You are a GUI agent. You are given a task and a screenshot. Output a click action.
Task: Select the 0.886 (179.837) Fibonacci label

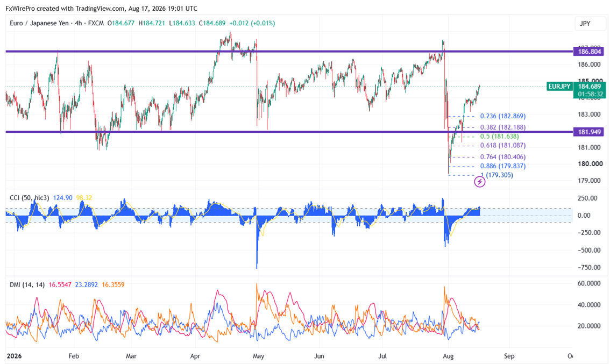pyautogui.click(x=502, y=166)
